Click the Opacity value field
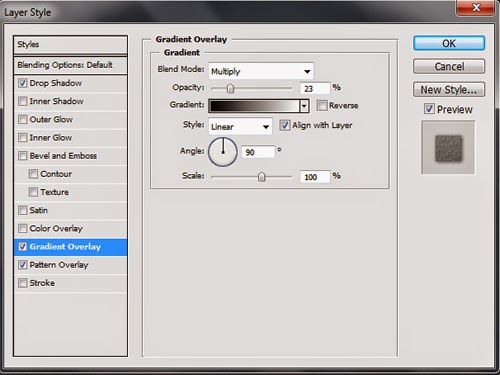Screen dimensions: 500x375 (315, 88)
